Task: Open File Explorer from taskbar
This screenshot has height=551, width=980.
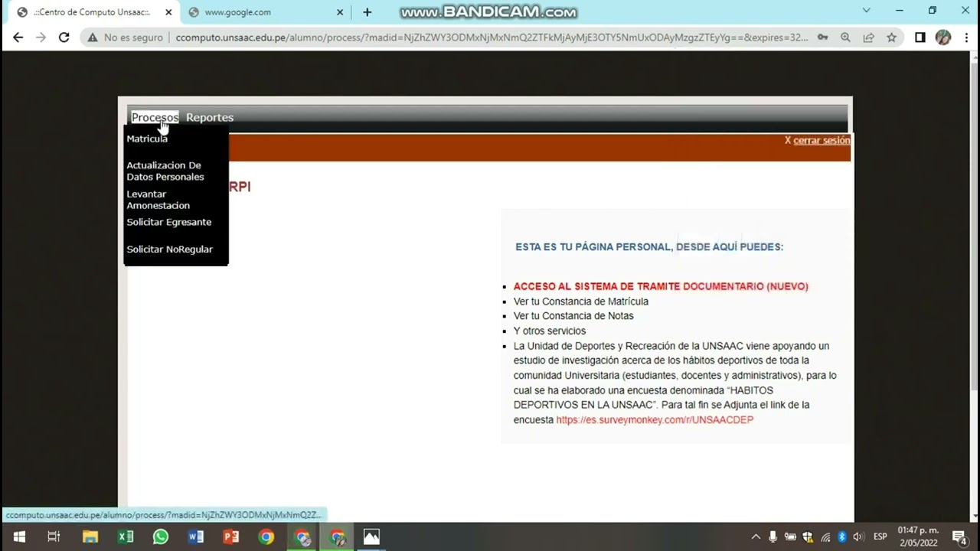Action: tap(90, 536)
